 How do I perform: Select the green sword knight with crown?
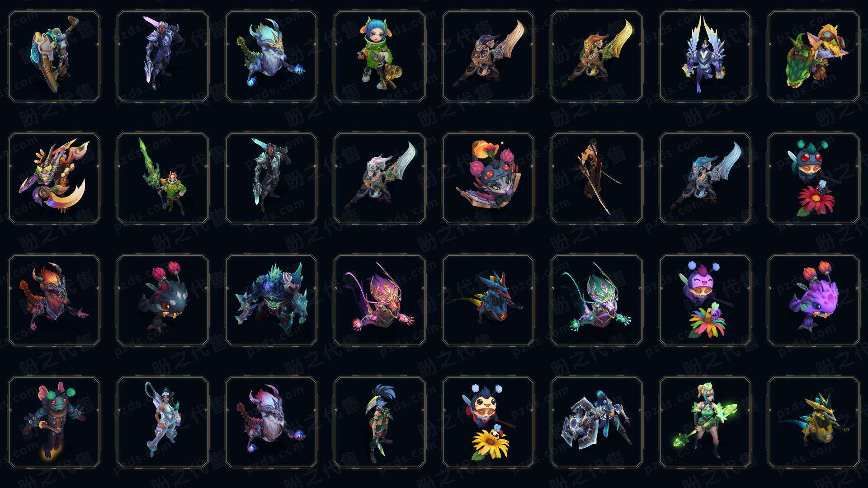pyautogui.click(x=163, y=178)
